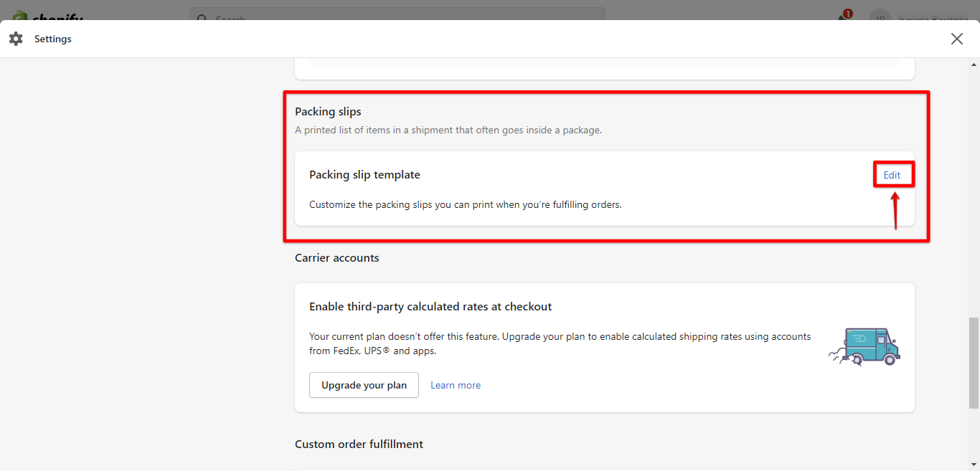Click the Packing slip template title
The width and height of the screenshot is (980, 471).
tap(364, 174)
